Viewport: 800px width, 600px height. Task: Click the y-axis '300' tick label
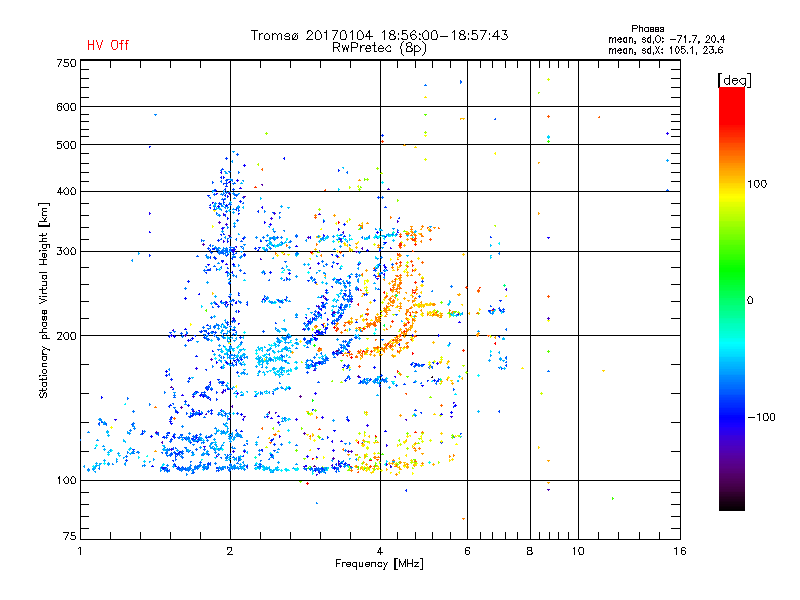click(x=66, y=252)
